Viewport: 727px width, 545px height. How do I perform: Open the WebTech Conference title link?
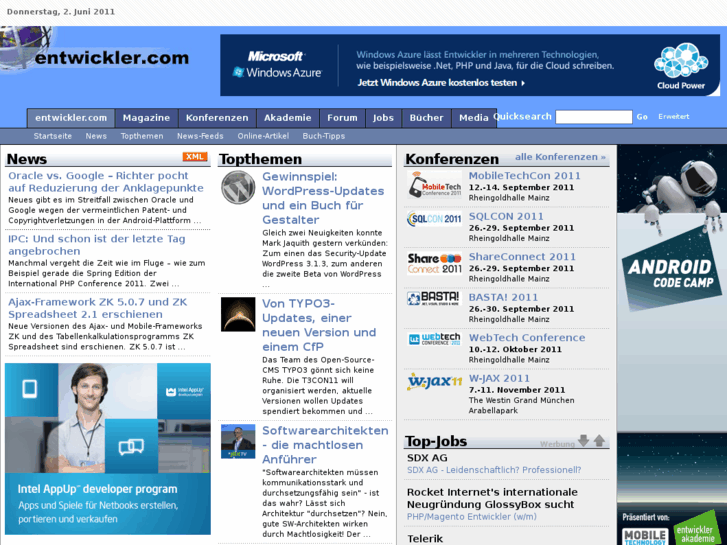point(527,338)
